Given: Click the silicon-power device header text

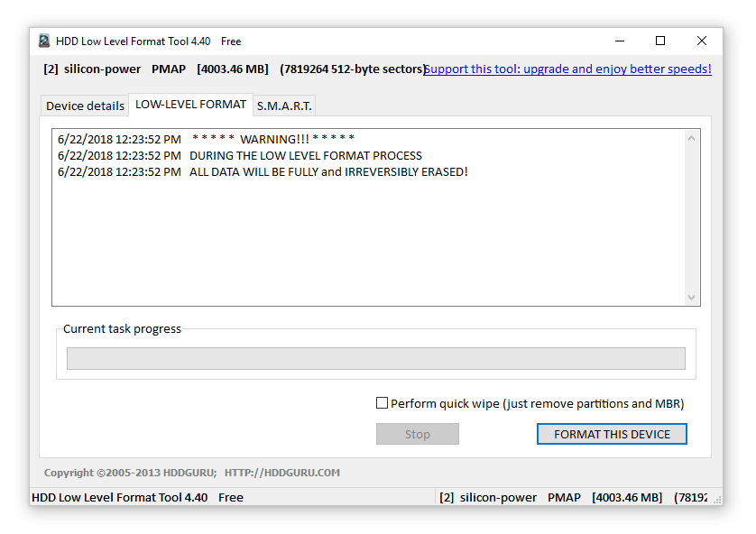Looking at the screenshot, I should pos(234,69).
